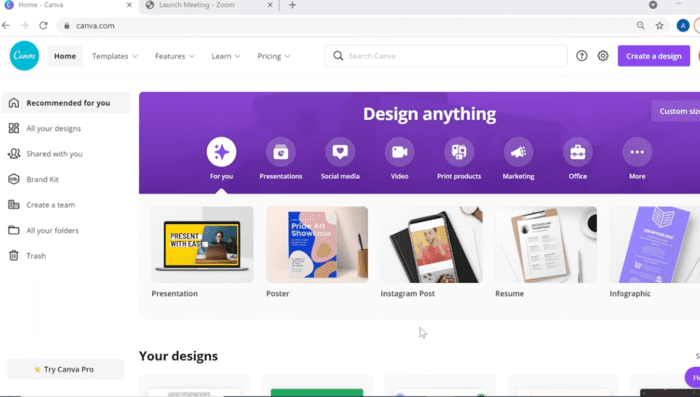Open the help question mark icon
This screenshot has height=397, width=700.
581,56
